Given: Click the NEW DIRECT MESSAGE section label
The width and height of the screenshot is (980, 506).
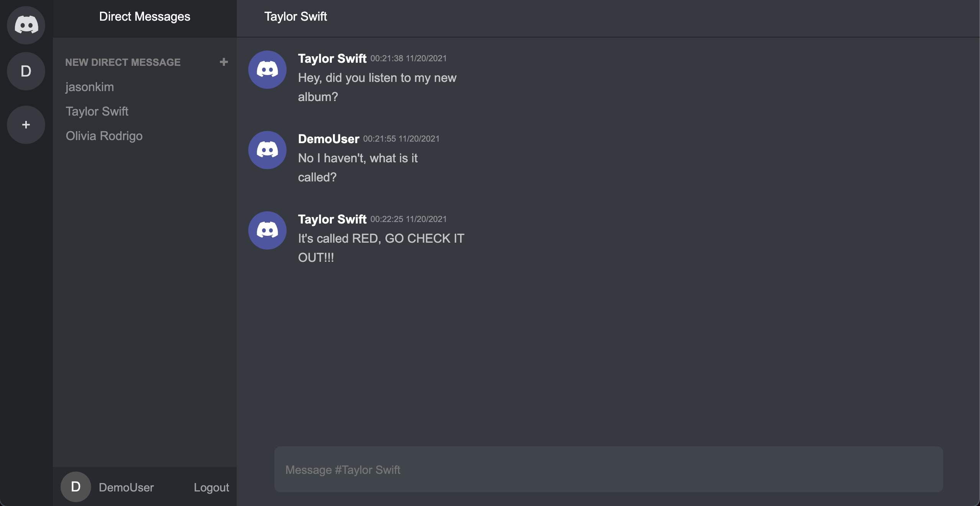Looking at the screenshot, I should point(123,62).
